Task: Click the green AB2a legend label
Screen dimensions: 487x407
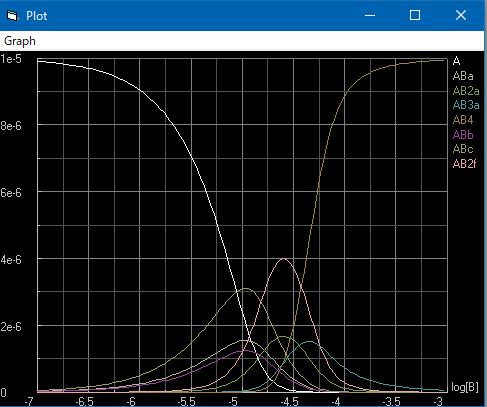Action: pyautogui.click(x=466, y=91)
